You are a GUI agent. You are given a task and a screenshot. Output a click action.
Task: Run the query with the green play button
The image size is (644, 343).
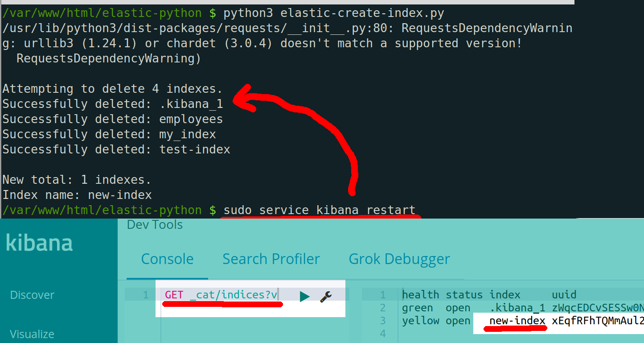305,295
